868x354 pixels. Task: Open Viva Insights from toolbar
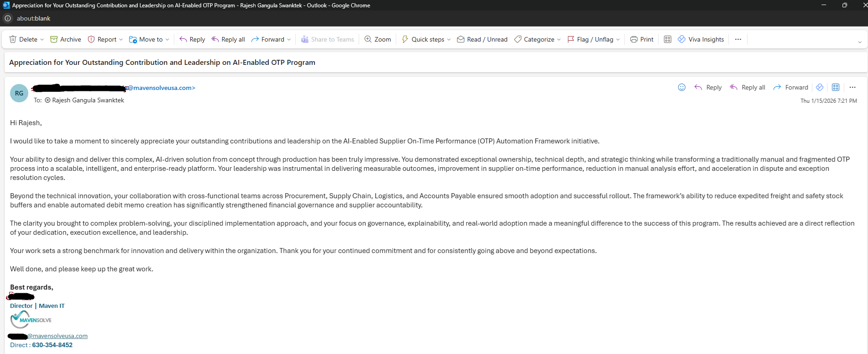click(701, 39)
